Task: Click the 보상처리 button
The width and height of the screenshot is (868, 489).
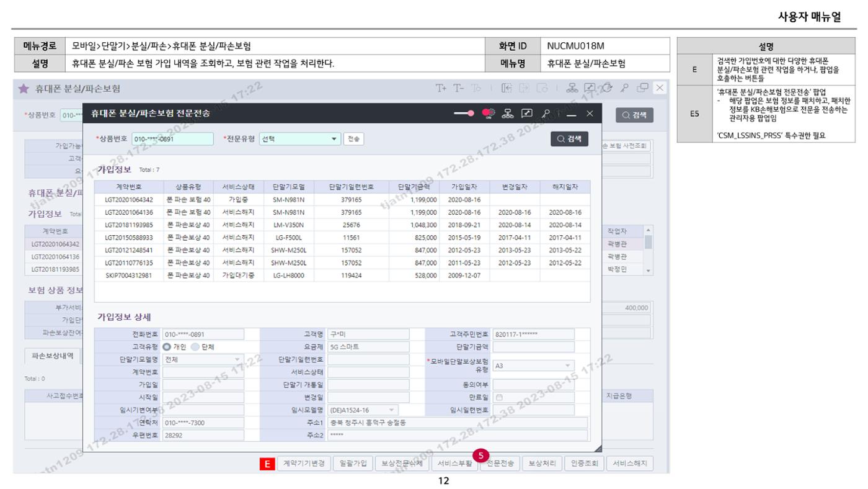Action: 542,463
